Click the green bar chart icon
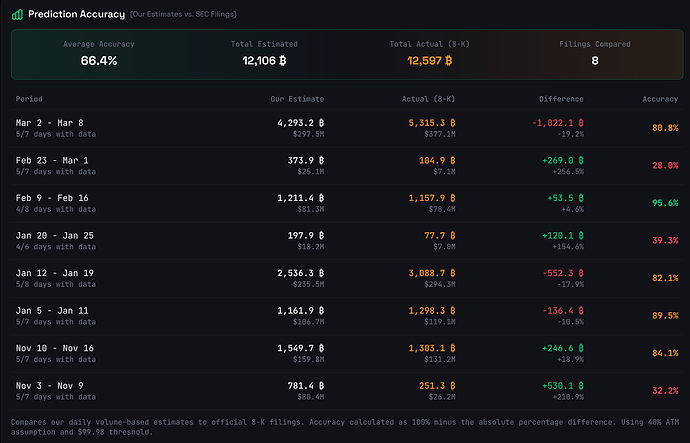The height and width of the screenshot is (443, 690). click(17, 15)
